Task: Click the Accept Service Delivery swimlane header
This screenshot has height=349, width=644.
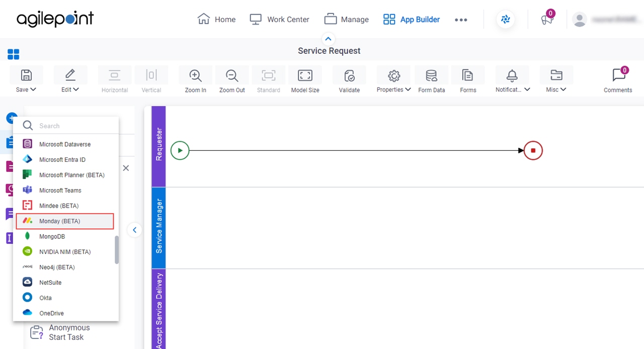Action: pos(159,309)
